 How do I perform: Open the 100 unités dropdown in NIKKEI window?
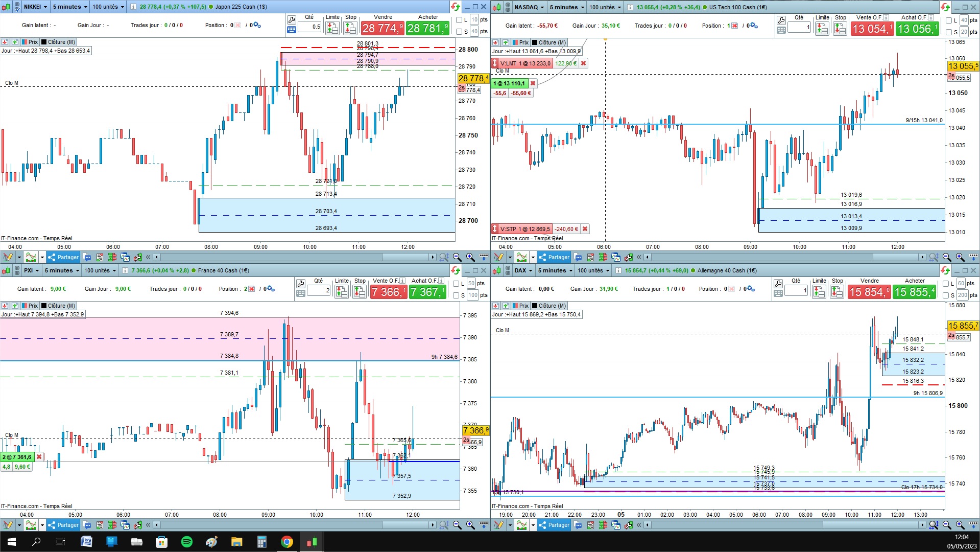pyautogui.click(x=108, y=7)
